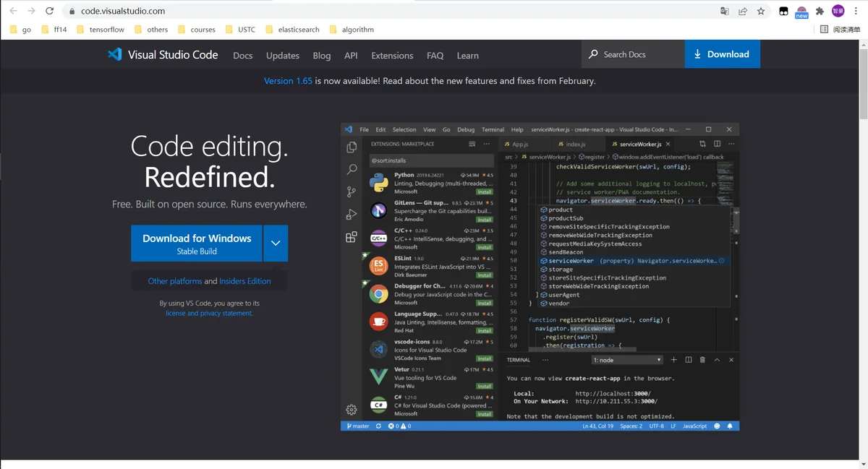Viewport: 868px width, 469px height.
Task: Follow the Other platforms link
Action: tap(175, 281)
